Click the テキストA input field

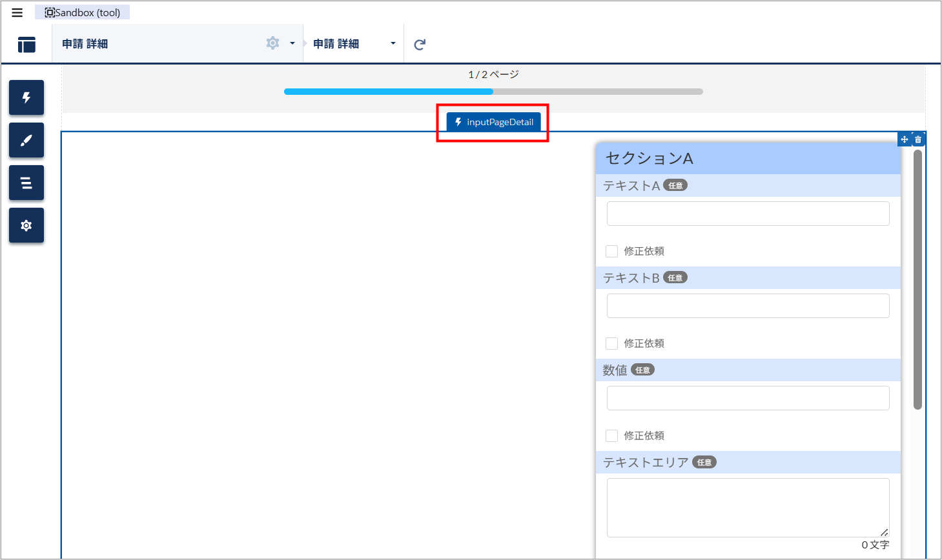pyautogui.click(x=748, y=214)
